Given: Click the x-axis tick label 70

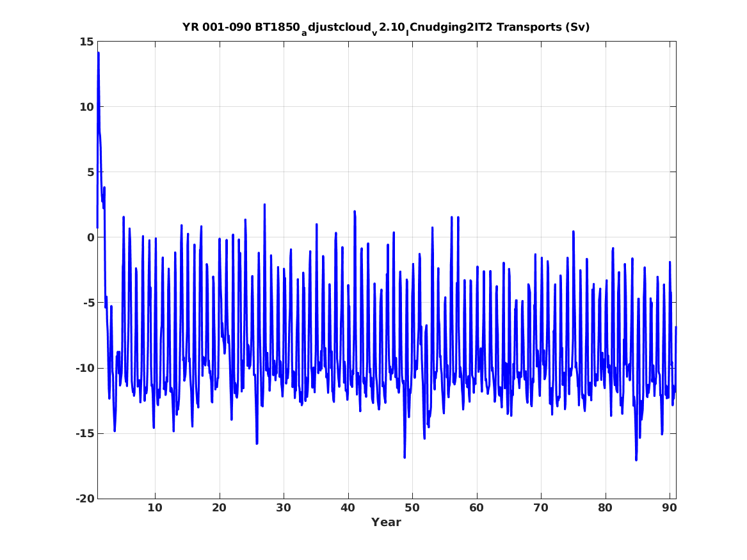Looking at the screenshot, I should coord(541,508).
